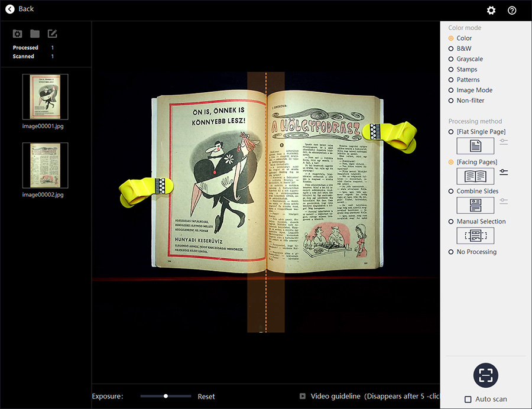Click the Scanned count label
The width and height of the screenshot is (532, 409).
click(x=24, y=56)
